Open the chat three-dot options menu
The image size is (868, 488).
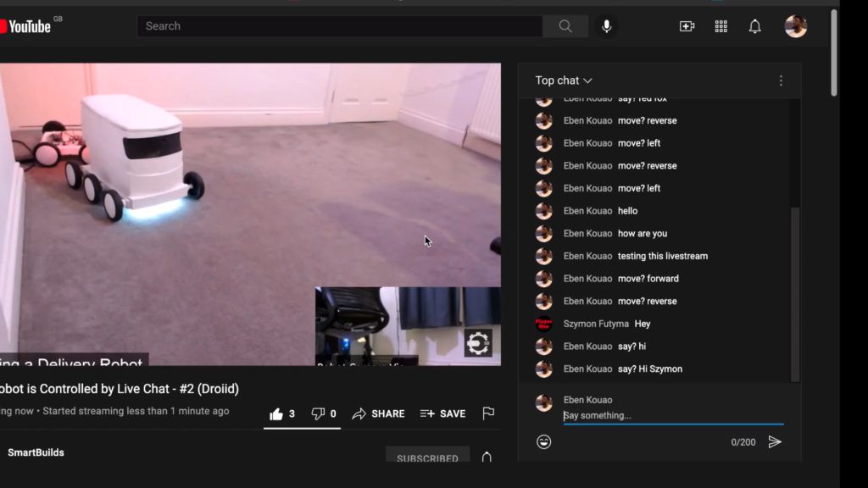781,80
